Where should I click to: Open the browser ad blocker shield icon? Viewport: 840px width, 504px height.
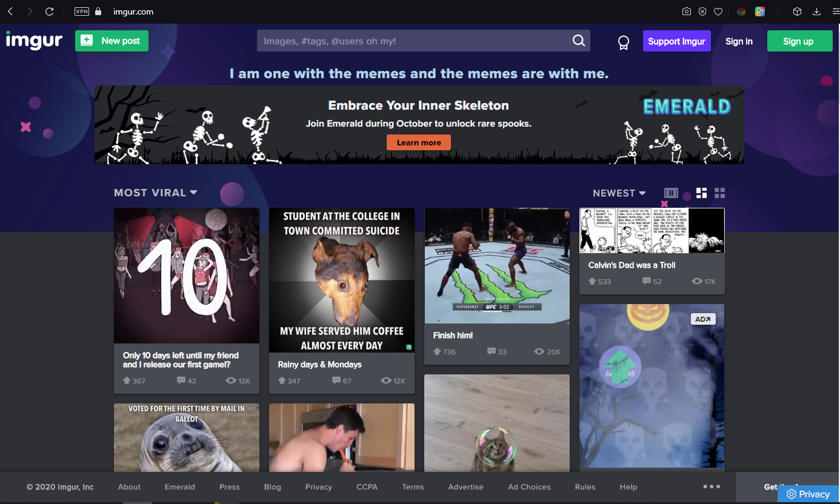(x=702, y=12)
